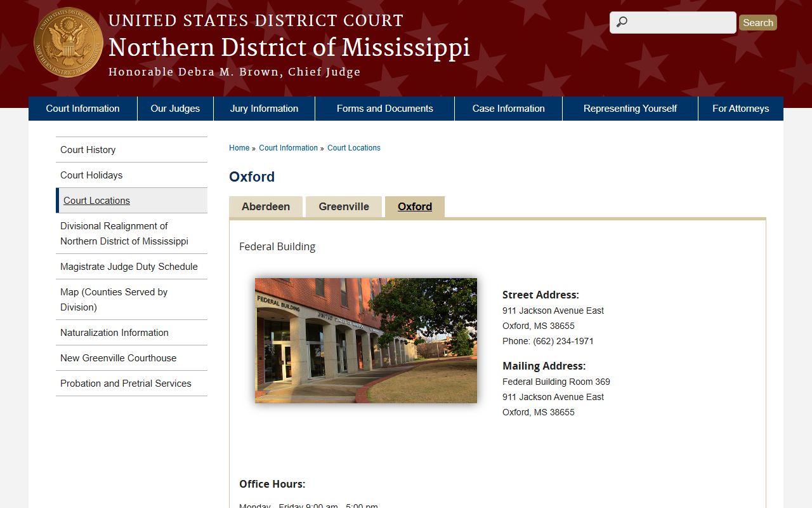Open the For Attorneys menu
The width and height of the screenshot is (812, 508).
740,109
